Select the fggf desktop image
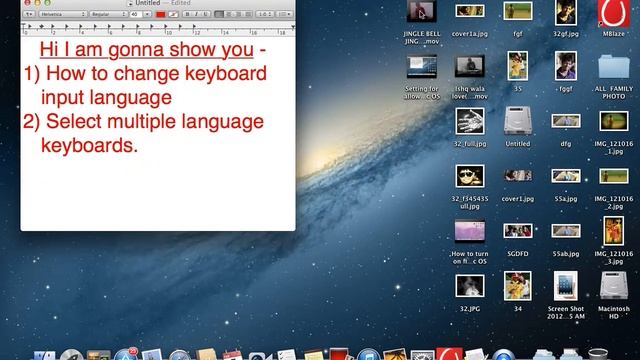640x360 pixels. tap(565, 71)
